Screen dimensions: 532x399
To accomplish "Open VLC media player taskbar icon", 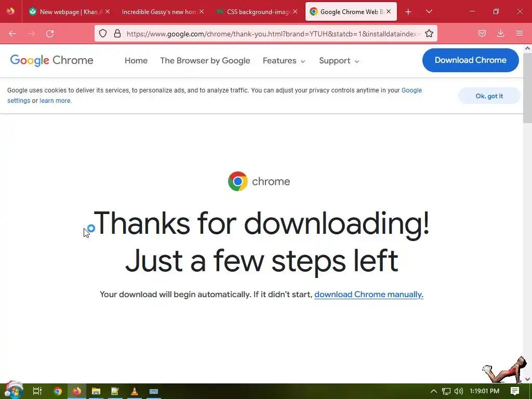I will (135, 391).
